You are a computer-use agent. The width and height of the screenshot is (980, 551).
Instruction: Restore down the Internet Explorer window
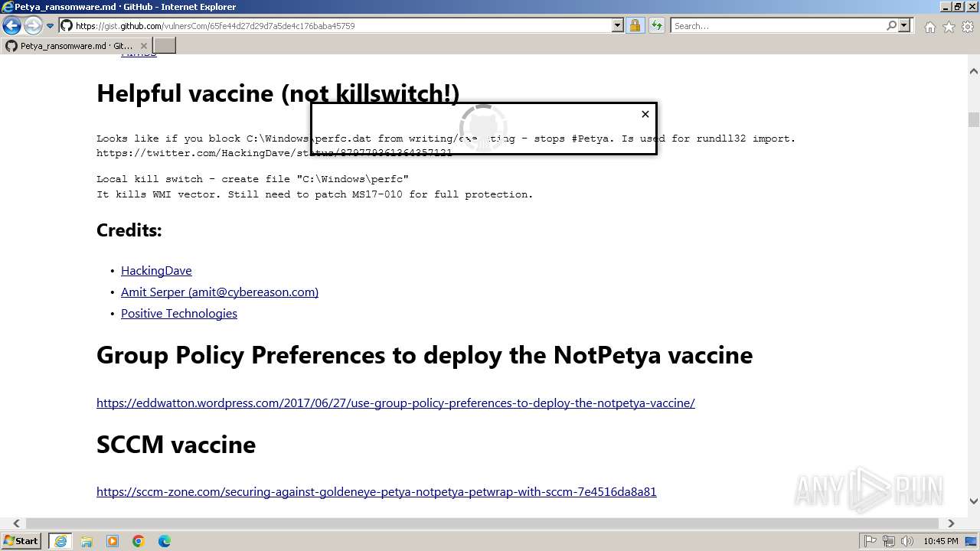(x=957, y=7)
